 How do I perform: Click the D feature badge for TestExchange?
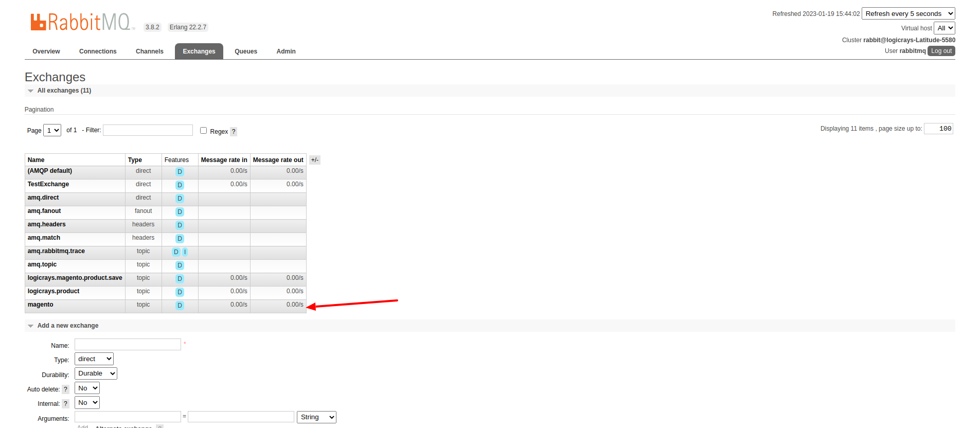pyautogui.click(x=180, y=185)
